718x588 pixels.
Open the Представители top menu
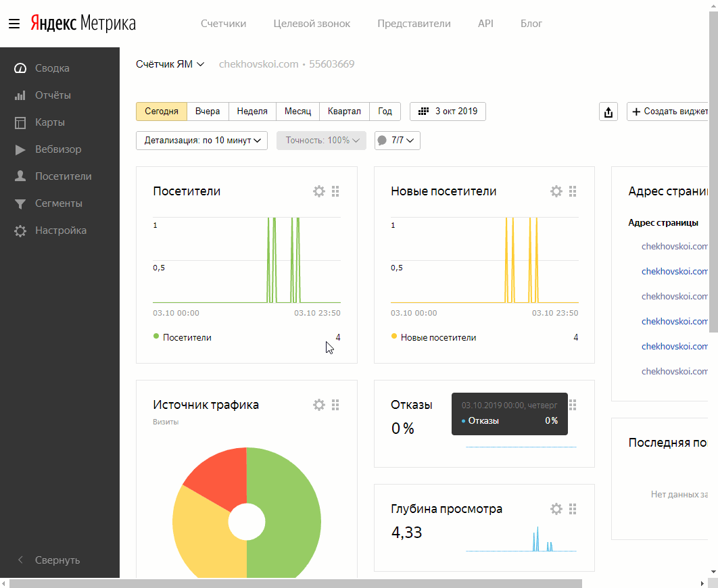pos(414,24)
